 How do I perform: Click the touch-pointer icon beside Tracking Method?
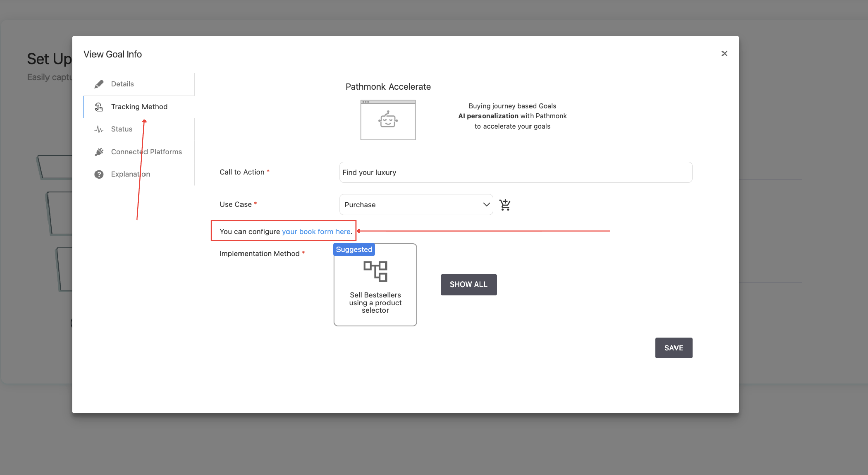99,107
